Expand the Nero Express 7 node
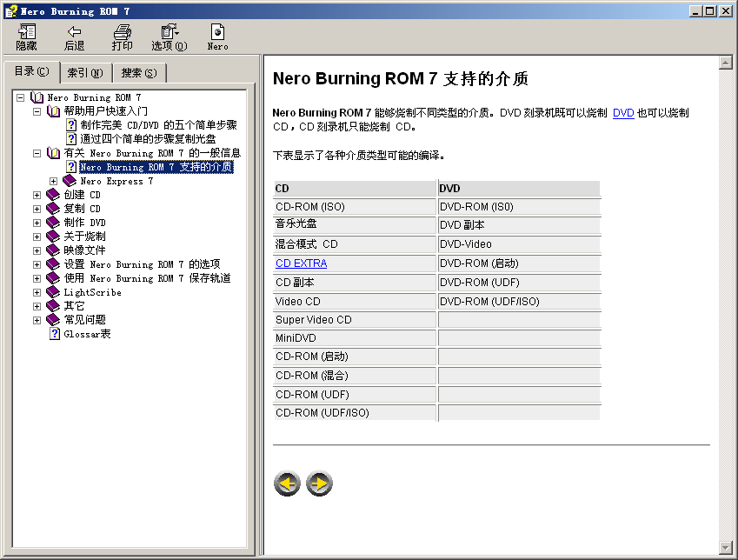The width and height of the screenshot is (738, 560). pos(53,182)
